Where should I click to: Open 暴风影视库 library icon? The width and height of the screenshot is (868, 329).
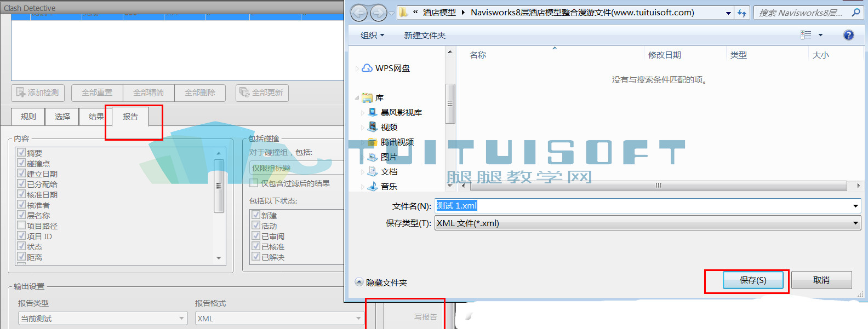coord(373,112)
